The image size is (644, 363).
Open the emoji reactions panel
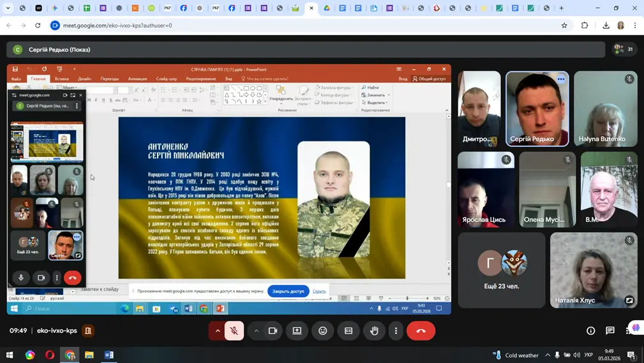pyautogui.click(x=323, y=330)
